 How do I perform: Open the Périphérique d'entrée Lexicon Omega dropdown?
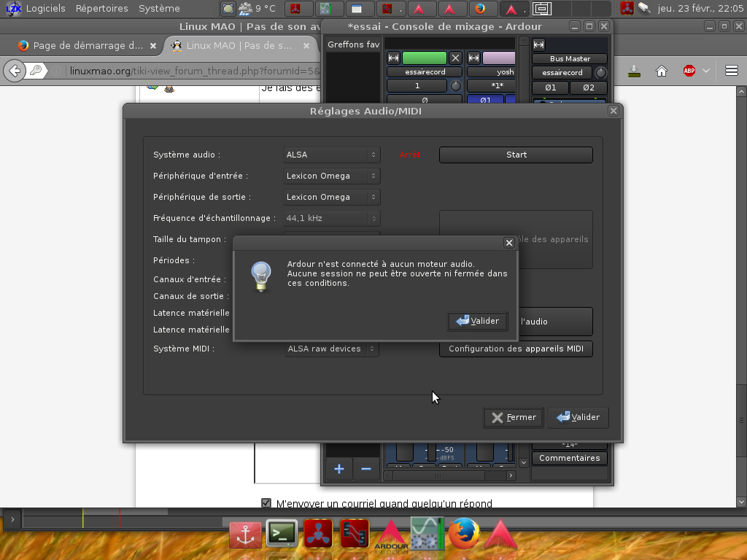click(x=332, y=176)
